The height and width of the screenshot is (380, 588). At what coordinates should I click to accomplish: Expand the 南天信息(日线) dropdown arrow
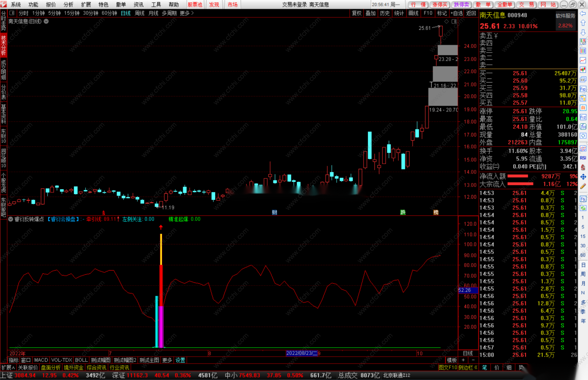pos(46,21)
